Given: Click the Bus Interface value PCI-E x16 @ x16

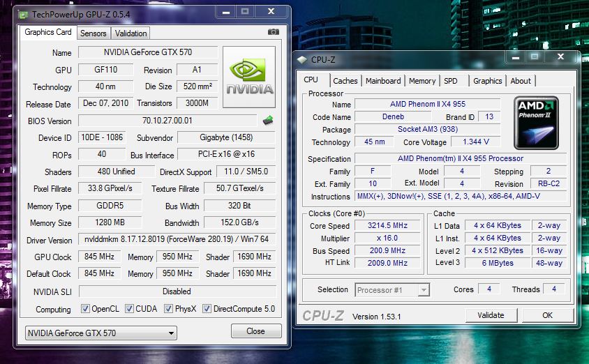Looking at the screenshot, I should (x=226, y=154).
